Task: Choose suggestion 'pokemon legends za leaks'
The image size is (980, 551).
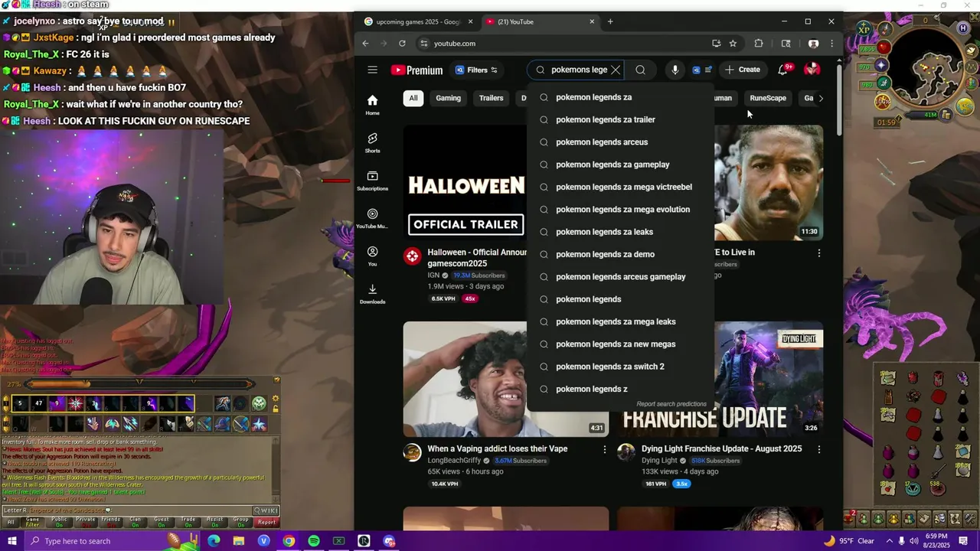Action: 620,232
